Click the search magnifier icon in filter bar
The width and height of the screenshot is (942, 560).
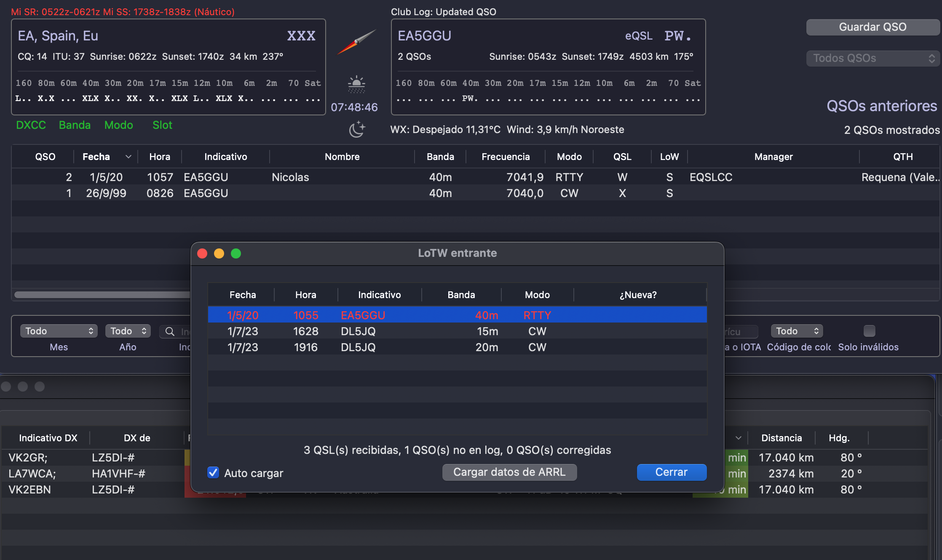[x=170, y=331]
